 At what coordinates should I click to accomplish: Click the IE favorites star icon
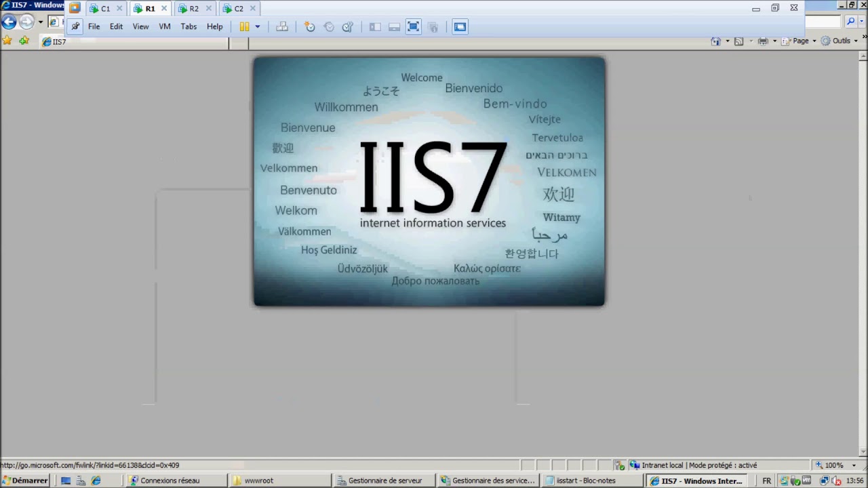[x=7, y=41]
